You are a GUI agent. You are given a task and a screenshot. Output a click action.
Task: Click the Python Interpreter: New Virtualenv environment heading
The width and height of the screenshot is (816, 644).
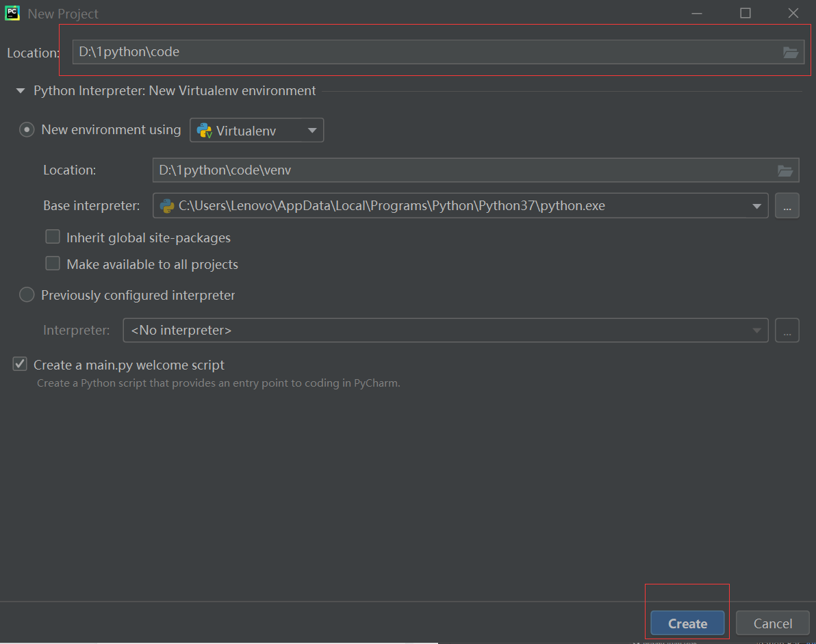pos(175,90)
